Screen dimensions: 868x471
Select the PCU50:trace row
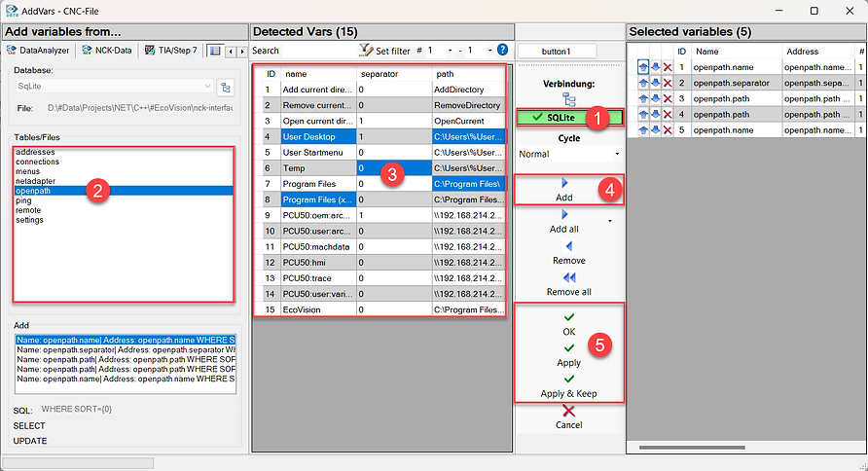(380, 278)
